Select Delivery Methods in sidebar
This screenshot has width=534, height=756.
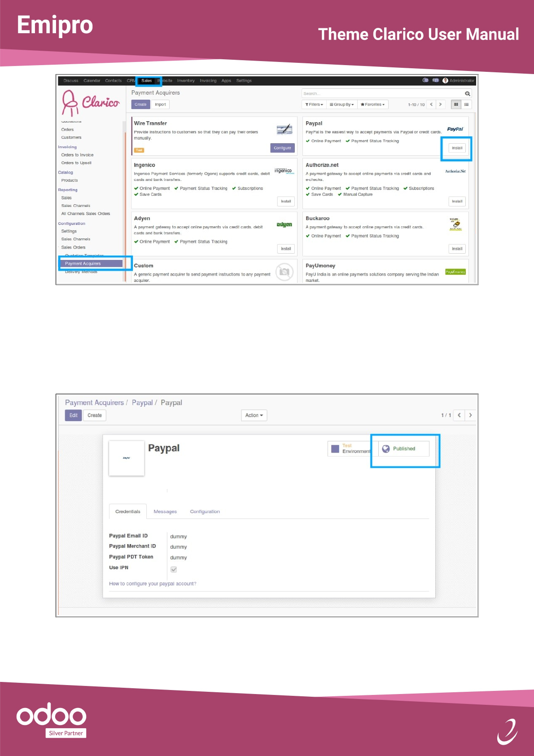[x=81, y=272]
